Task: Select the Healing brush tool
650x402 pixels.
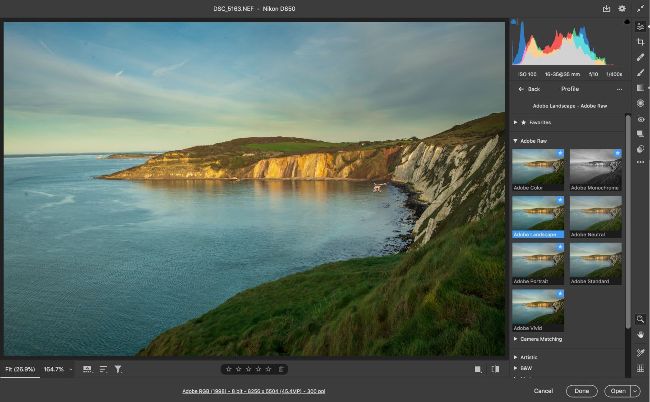Action: click(x=640, y=57)
